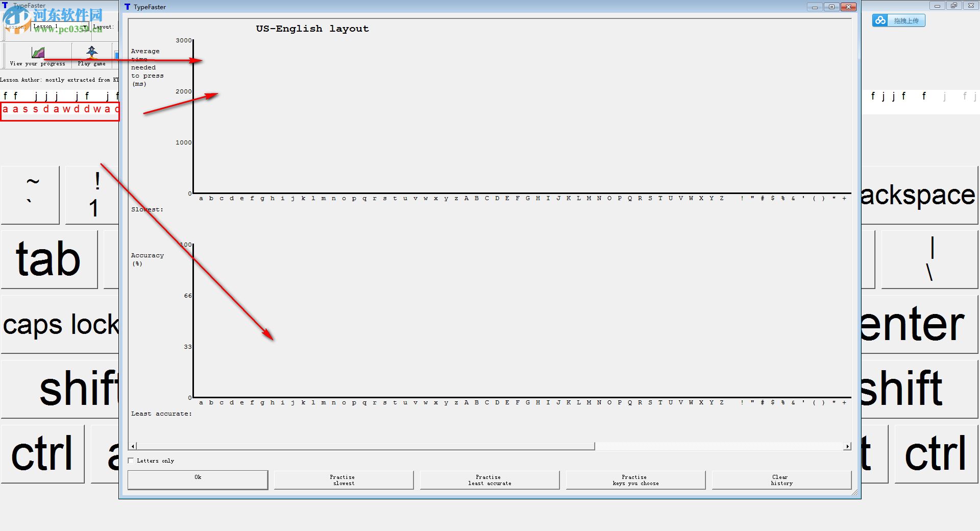
Task: Click the 'Least accurate:' label
Action: click(x=161, y=414)
